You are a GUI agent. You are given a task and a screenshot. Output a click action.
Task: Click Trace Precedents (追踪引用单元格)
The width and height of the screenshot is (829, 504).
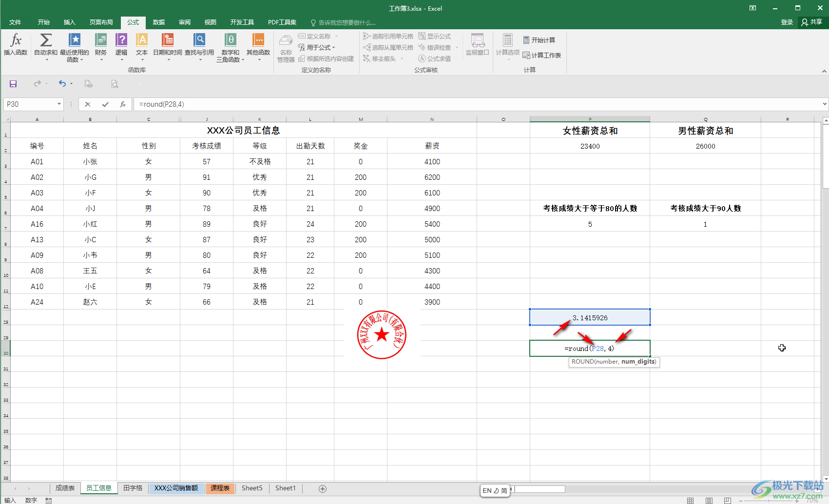[x=388, y=36]
